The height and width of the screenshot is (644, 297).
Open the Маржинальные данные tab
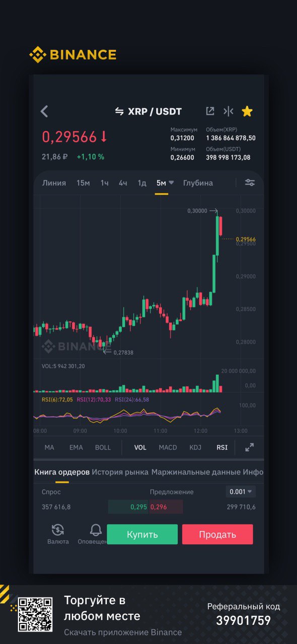point(195,472)
